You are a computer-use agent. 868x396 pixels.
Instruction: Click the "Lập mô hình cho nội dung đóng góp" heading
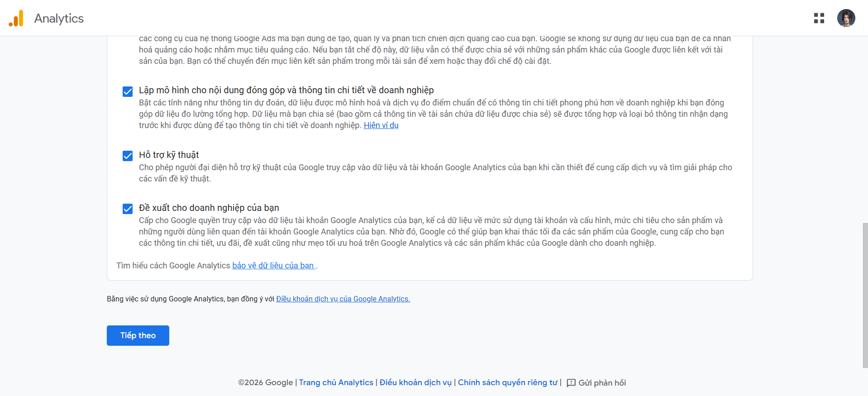pos(286,91)
